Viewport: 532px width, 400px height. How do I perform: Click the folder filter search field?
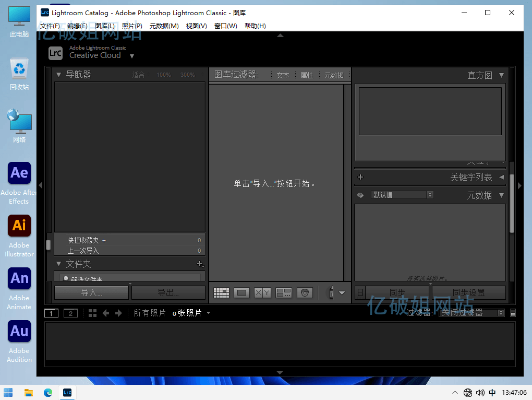[129, 278]
